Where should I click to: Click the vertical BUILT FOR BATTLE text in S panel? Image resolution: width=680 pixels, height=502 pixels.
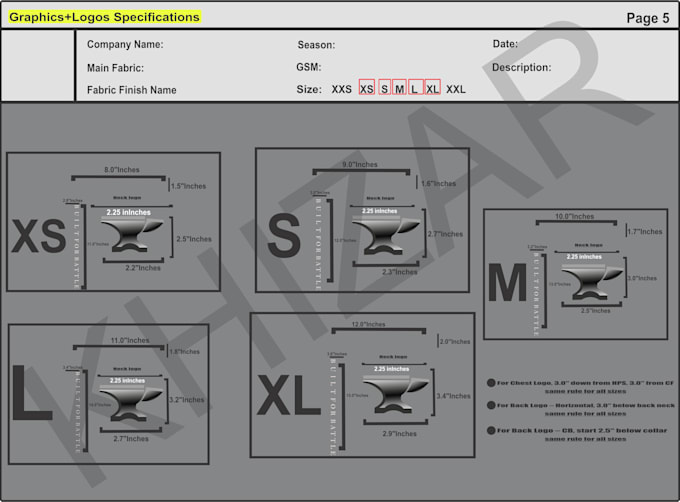click(318, 244)
